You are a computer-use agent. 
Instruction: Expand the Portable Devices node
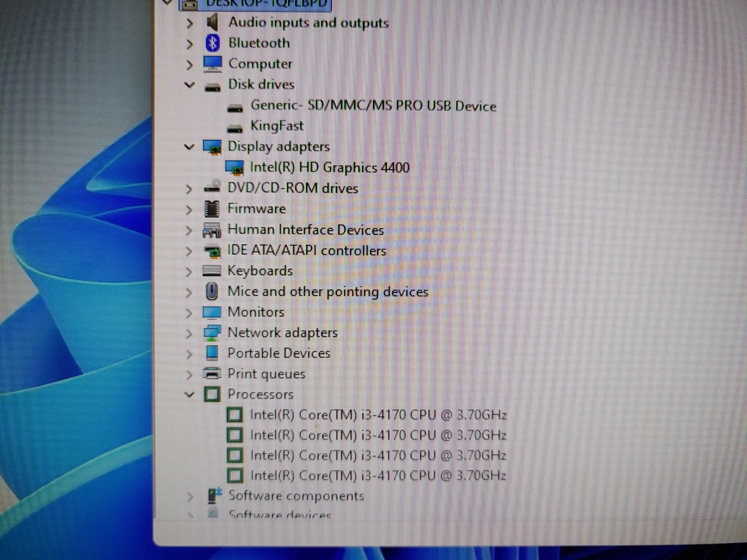(x=189, y=354)
